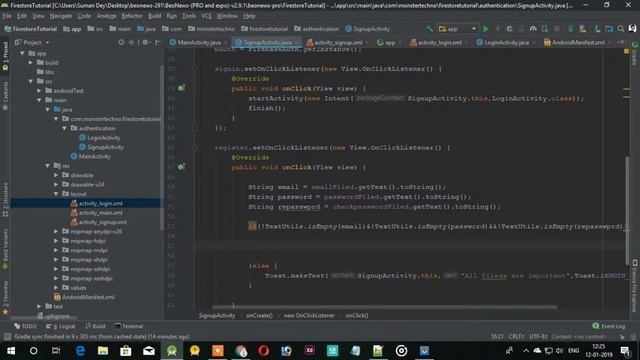Open the Windows Start menu
Viewport: 640px width, 360px height.
point(11,351)
